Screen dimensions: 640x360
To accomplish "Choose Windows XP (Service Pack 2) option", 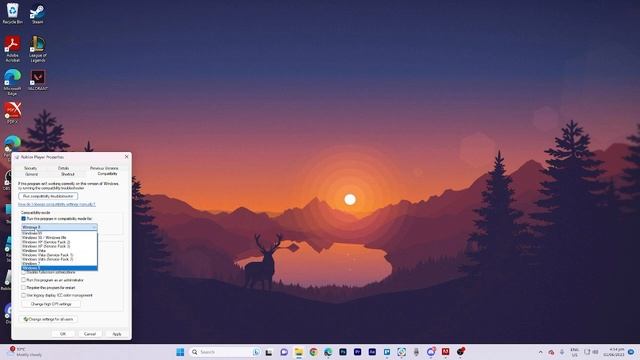I will [x=59, y=242].
